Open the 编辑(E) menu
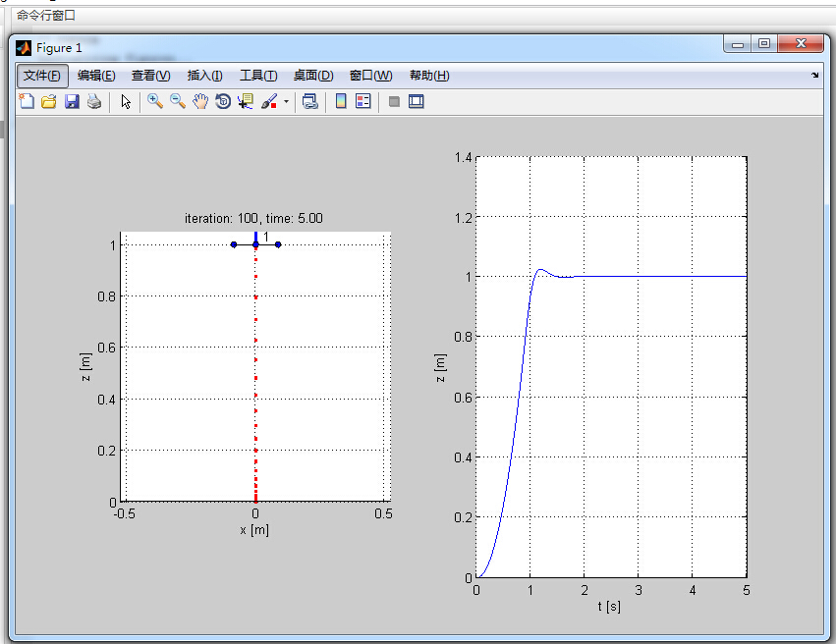 (96, 76)
